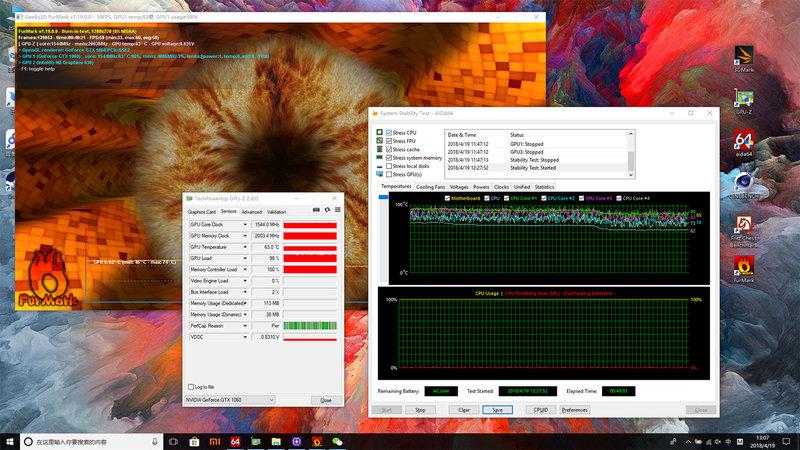Click the Clear button in AIDA64
Screen dimensions: 800x450
[464, 410]
